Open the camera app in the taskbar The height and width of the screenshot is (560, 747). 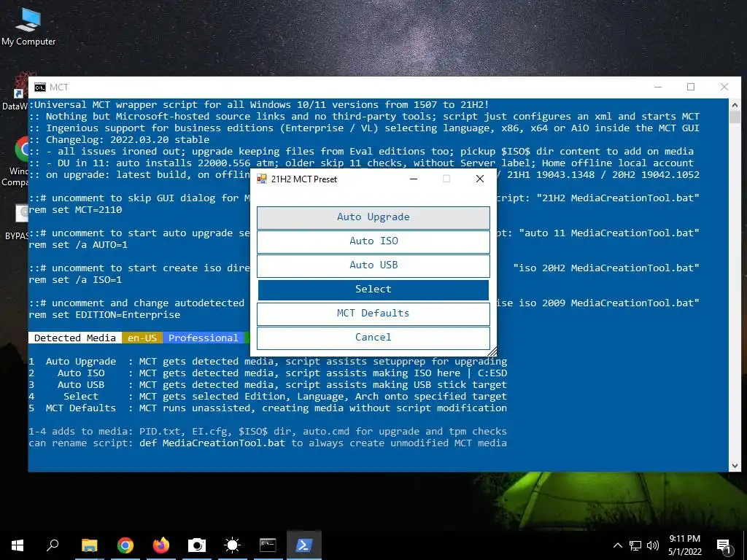[197, 545]
